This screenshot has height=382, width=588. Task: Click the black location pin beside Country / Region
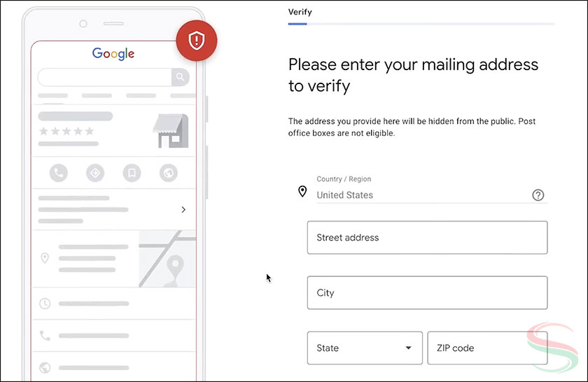coord(302,191)
